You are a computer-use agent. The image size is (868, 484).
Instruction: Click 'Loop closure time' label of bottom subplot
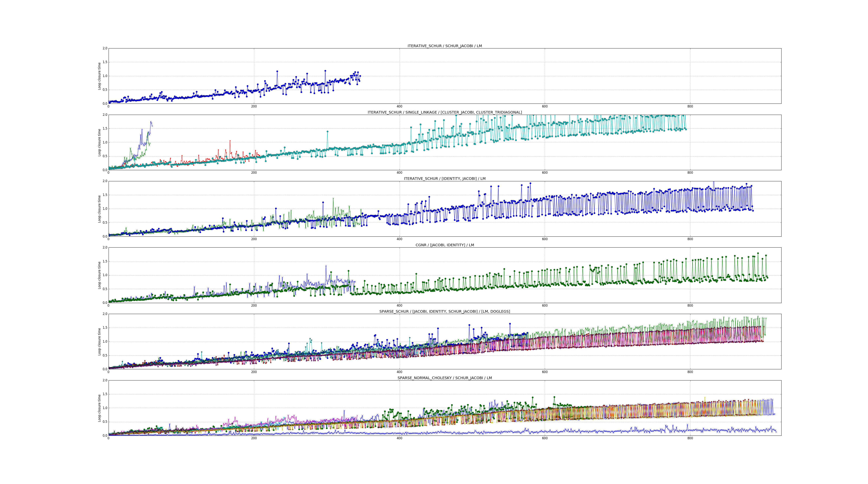[99, 408]
